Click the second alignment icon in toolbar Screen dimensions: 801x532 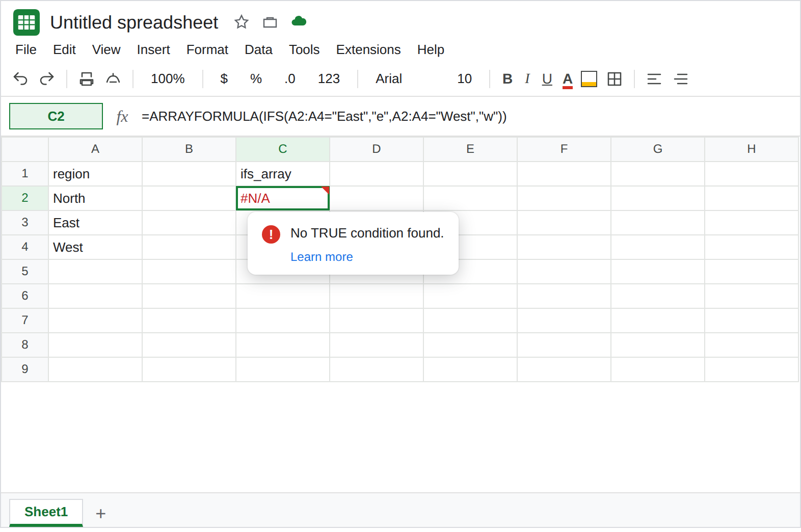coord(681,79)
